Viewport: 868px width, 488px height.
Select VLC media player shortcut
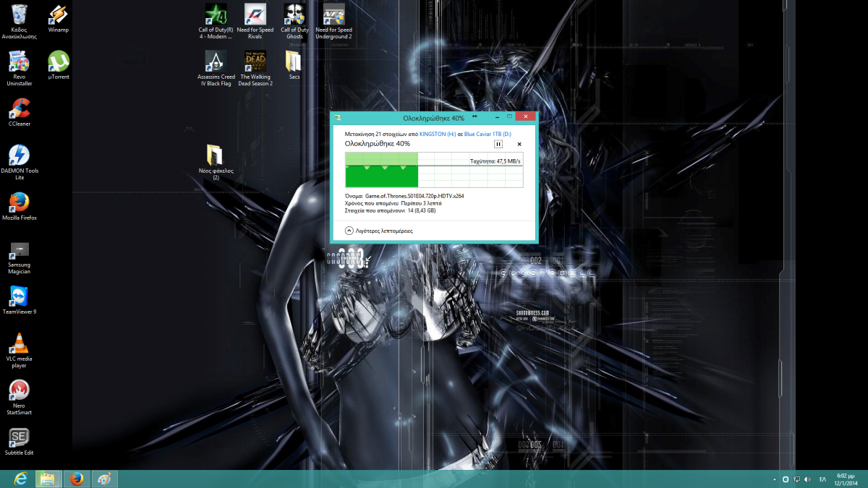click(x=20, y=350)
